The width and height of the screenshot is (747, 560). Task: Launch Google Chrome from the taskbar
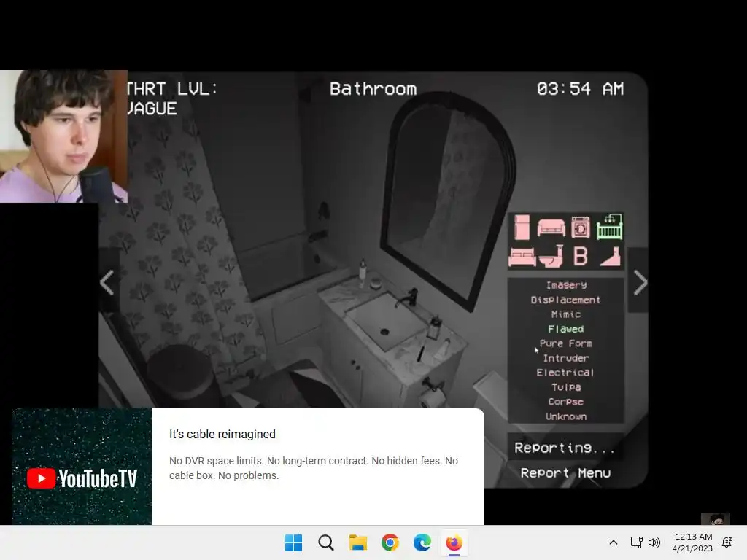pyautogui.click(x=390, y=542)
